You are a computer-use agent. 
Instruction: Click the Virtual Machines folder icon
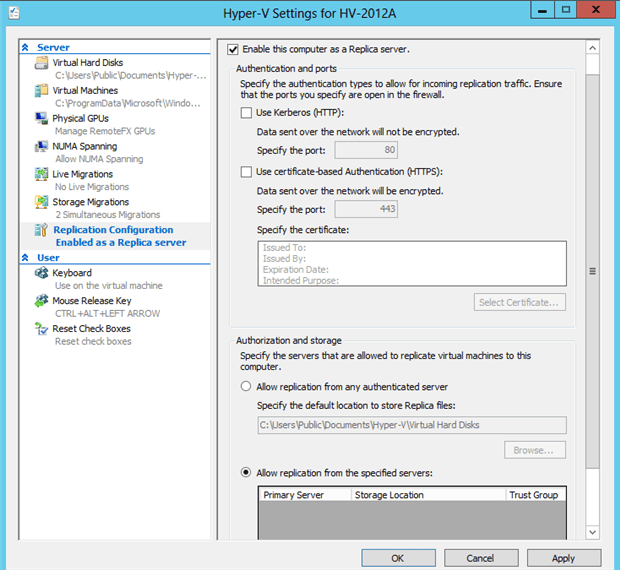click(42, 91)
